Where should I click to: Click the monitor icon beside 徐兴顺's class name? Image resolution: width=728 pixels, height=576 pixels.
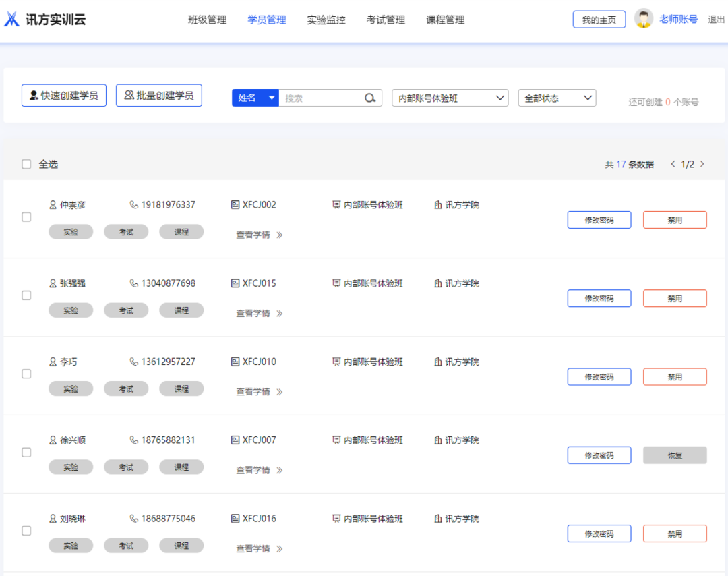point(336,440)
